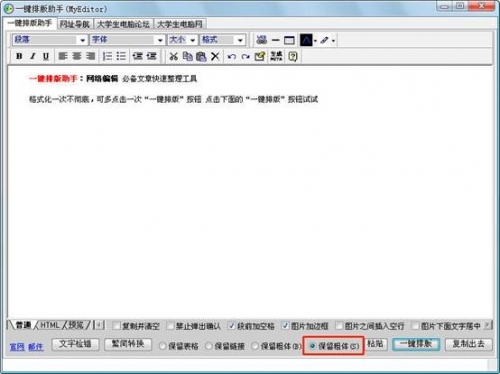The image size is (500, 374).
Task: Click the dark font color swatch
Action: [x=306, y=40]
